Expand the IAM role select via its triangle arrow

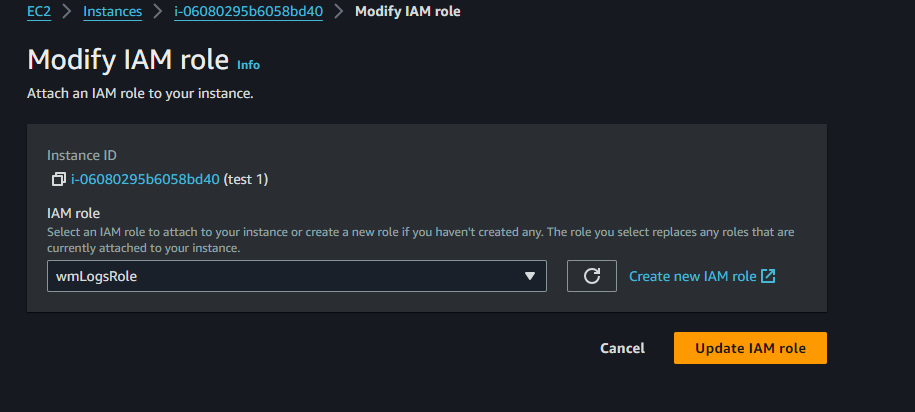[530, 276]
